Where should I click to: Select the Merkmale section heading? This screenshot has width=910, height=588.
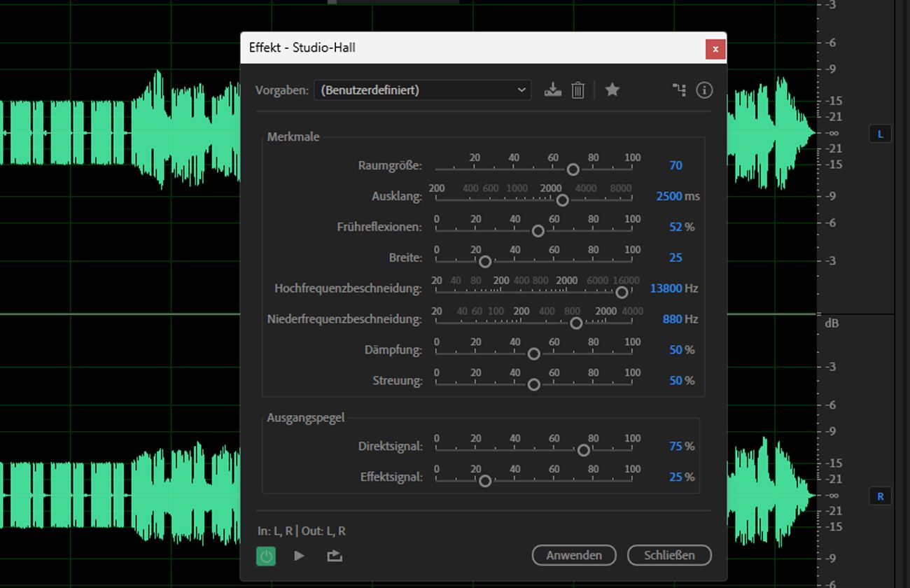coord(292,136)
